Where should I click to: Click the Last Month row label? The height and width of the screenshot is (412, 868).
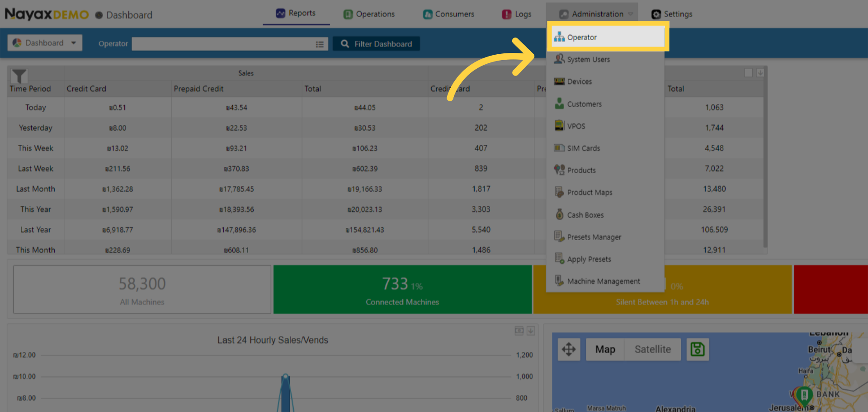(x=36, y=189)
